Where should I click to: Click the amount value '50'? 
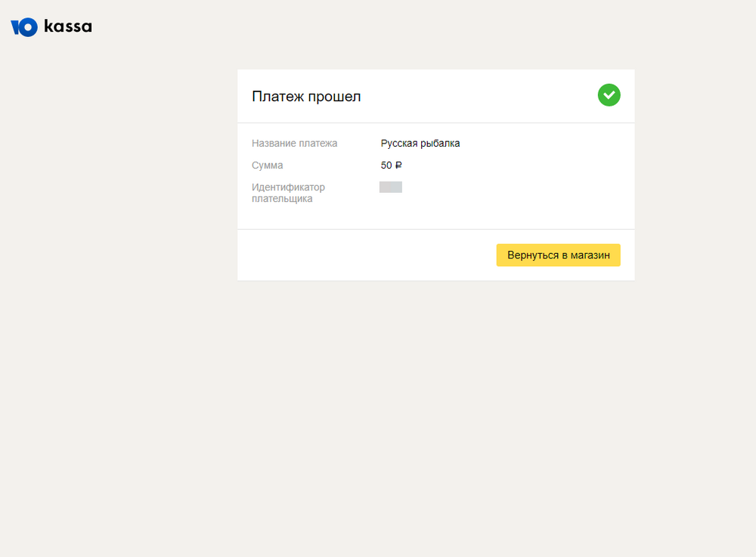coord(386,166)
